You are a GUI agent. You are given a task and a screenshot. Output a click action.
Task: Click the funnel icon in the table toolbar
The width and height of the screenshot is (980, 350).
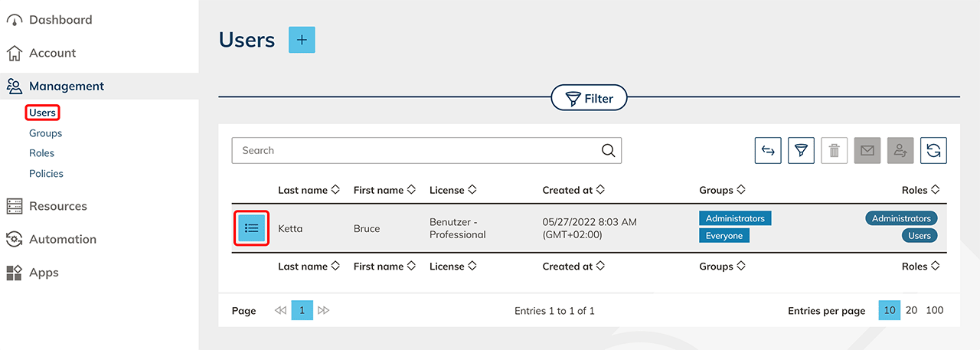click(801, 151)
